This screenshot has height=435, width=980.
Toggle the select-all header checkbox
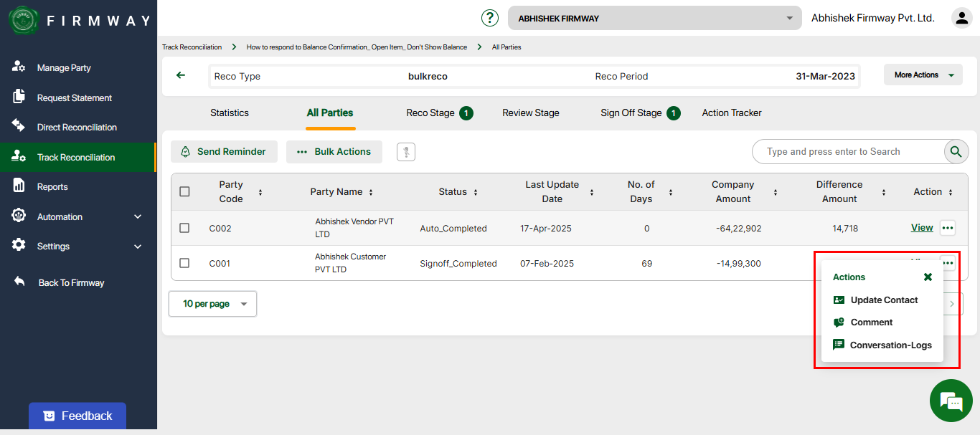[x=184, y=191]
